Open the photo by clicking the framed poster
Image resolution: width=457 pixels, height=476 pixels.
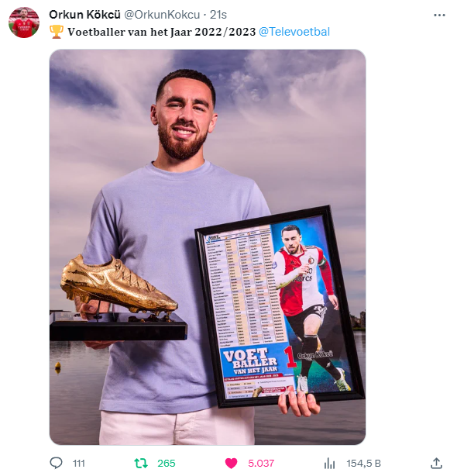coord(280,306)
